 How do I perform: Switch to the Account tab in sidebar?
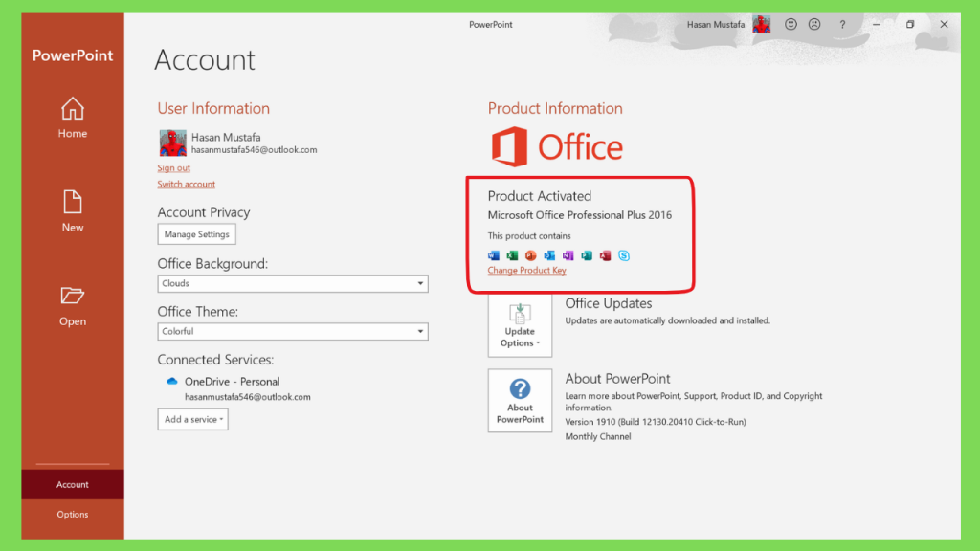pos(73,484)
